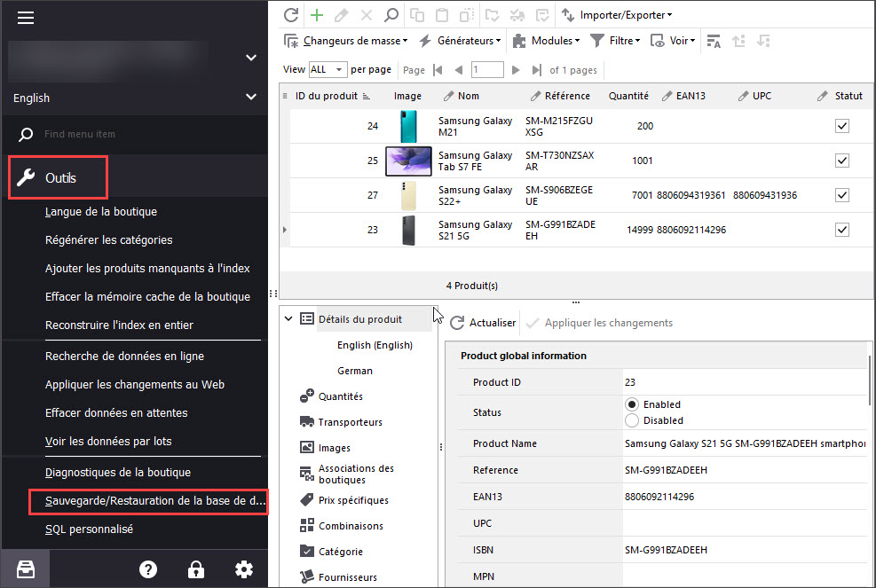Sort by ID du produit column header
The image size is (876, 588).
[327, 96]
